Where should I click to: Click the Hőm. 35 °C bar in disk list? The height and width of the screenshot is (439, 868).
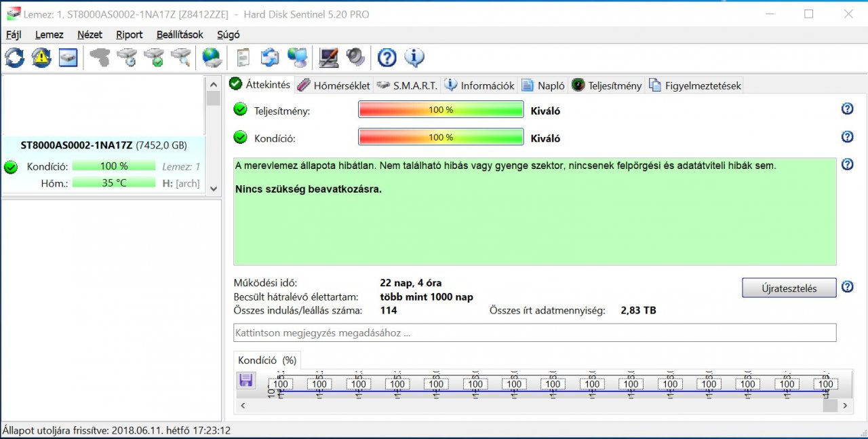(x=114, y=183)
